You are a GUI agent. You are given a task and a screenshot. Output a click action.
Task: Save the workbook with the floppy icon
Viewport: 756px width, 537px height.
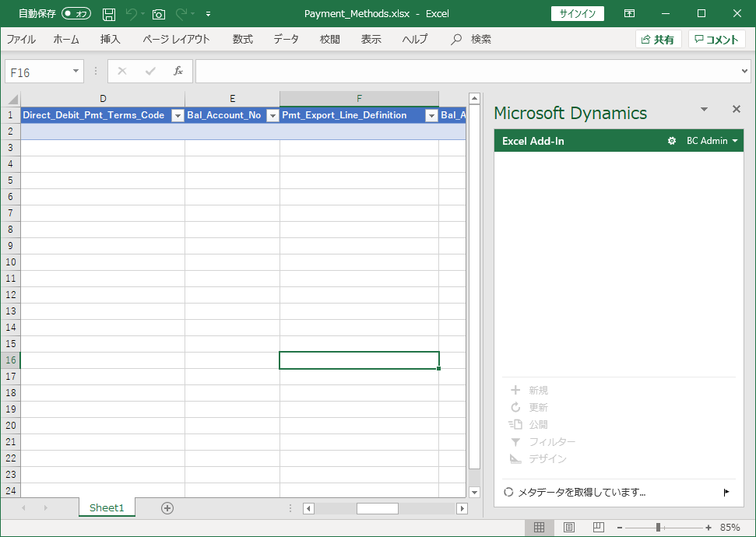(x=109, y=14)
